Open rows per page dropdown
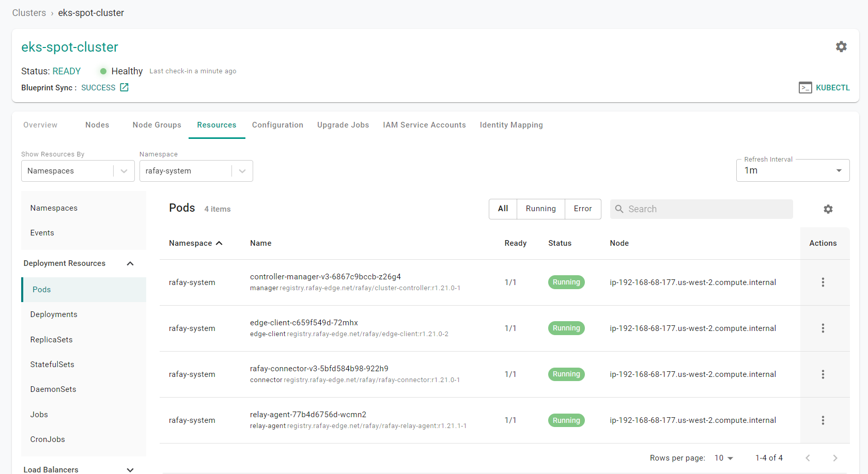868x474 pixels. [724, 458]
